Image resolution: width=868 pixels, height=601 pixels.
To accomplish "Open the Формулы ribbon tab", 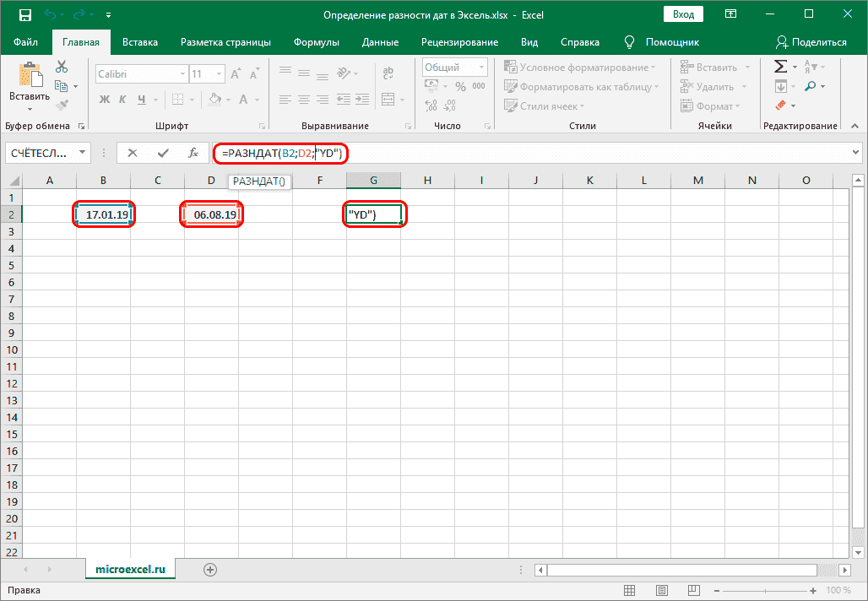I will pos(317,42).
